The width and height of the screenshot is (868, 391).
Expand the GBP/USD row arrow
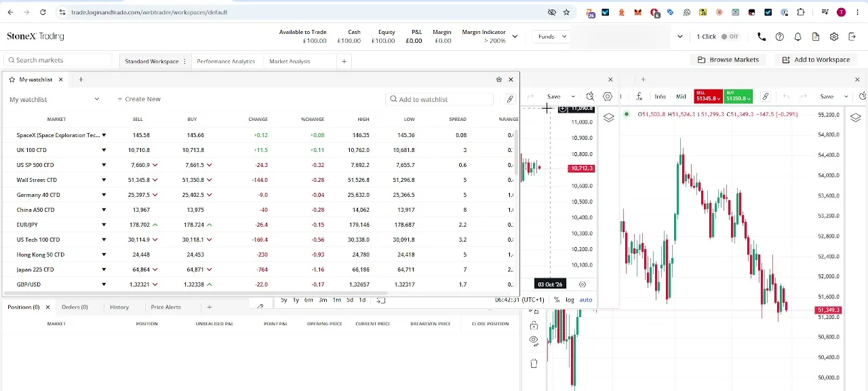104,284
